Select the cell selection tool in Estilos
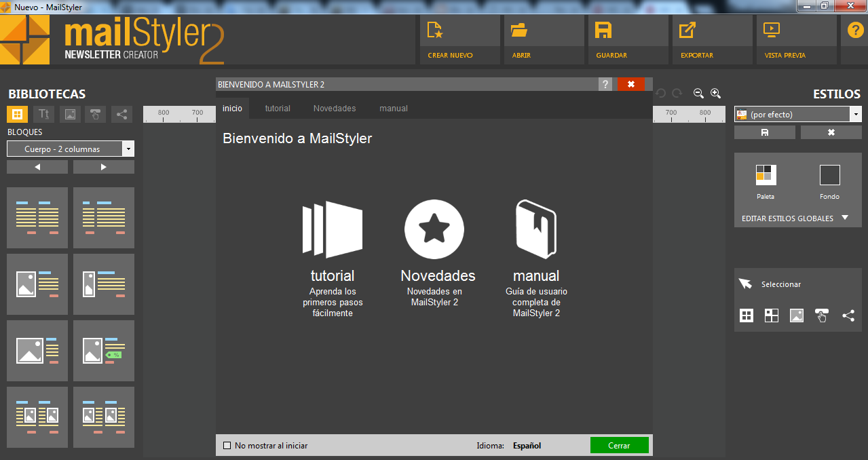 pyautogui.click(x=772, y=315)
